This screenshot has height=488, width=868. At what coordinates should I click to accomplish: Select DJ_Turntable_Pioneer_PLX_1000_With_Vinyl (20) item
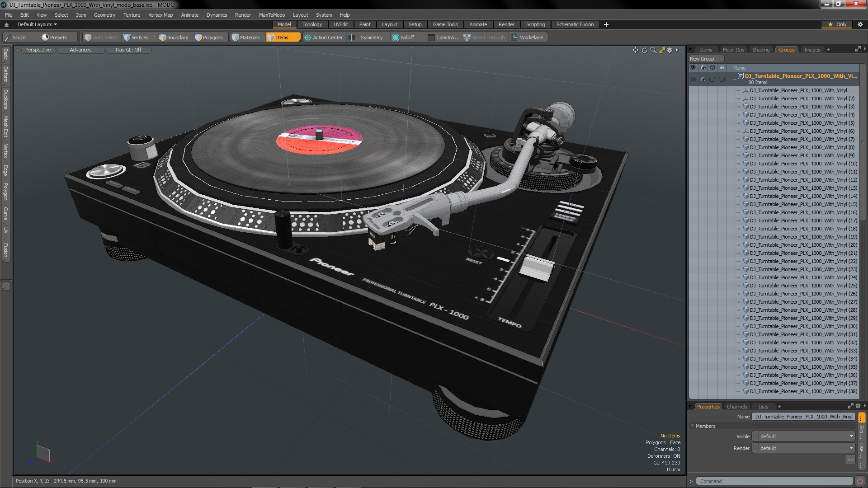tap(803, 245)
